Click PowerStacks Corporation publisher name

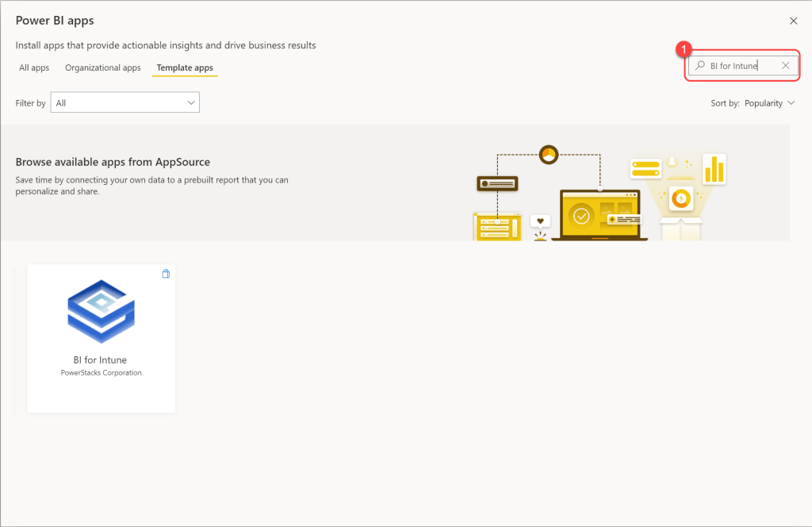point(101,373)
